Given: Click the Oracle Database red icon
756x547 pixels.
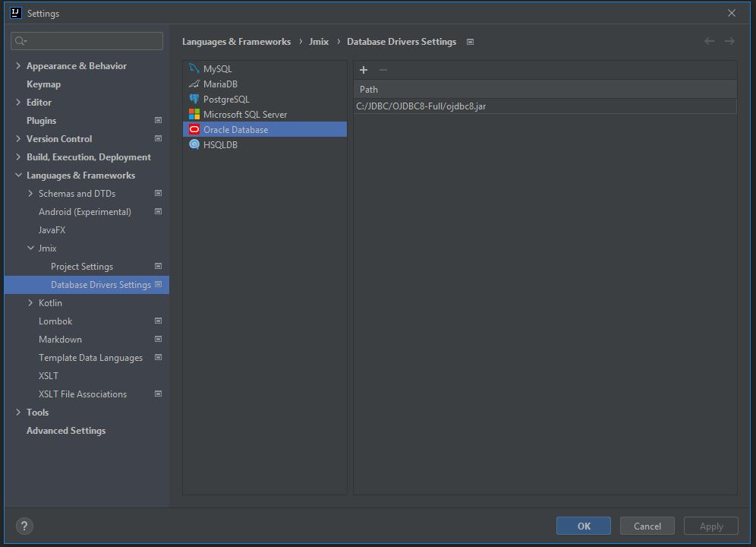Looking at the screenshot, I should coord(194,129).
